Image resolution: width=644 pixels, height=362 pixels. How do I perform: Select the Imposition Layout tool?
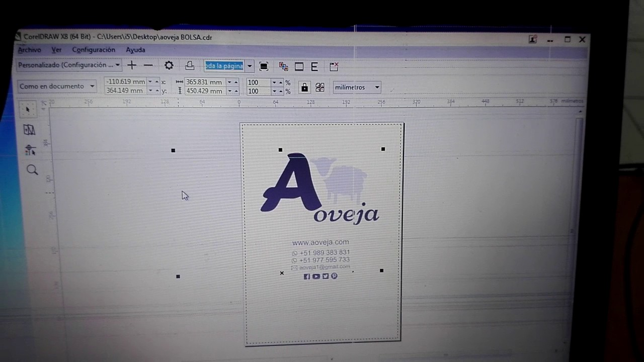[29, 130]
